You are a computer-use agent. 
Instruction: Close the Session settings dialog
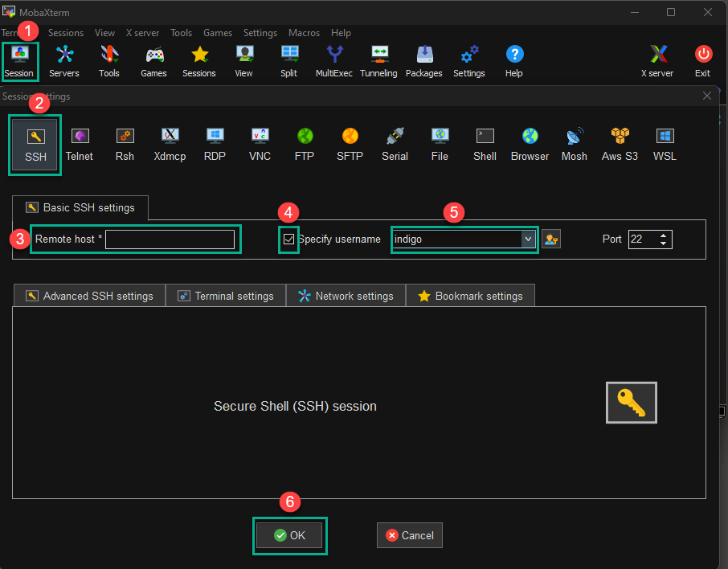(x=707, y=96)
